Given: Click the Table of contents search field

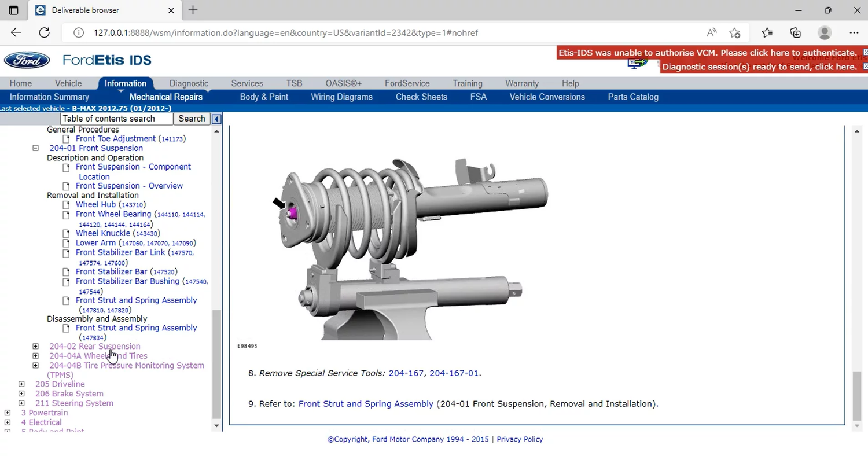Looking at the screenshot, I should (x=116, y=119).
